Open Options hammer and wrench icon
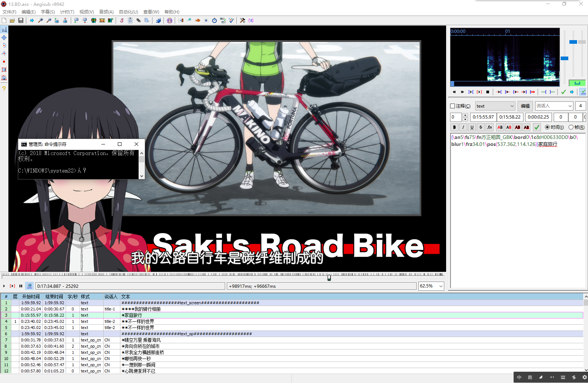Image resolution: width=588 pixels, height=383 pixels. tap(243, 20)
